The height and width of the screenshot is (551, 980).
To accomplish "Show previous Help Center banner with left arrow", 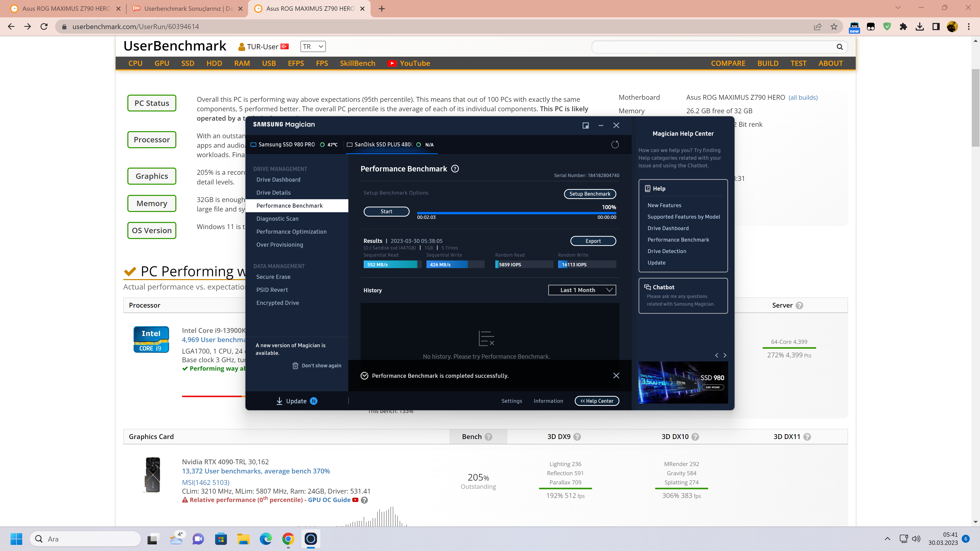I will [717, 355].
